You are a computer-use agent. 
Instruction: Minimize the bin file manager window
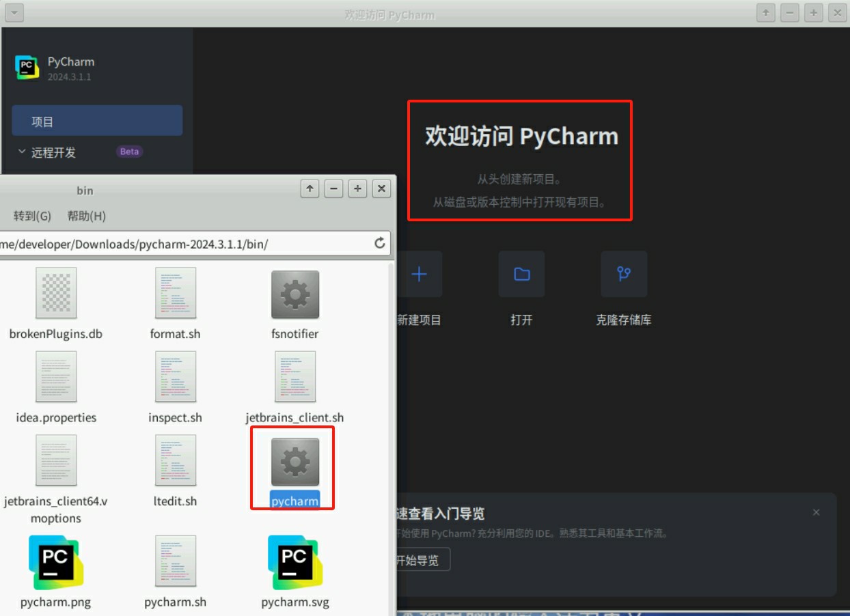334,189
